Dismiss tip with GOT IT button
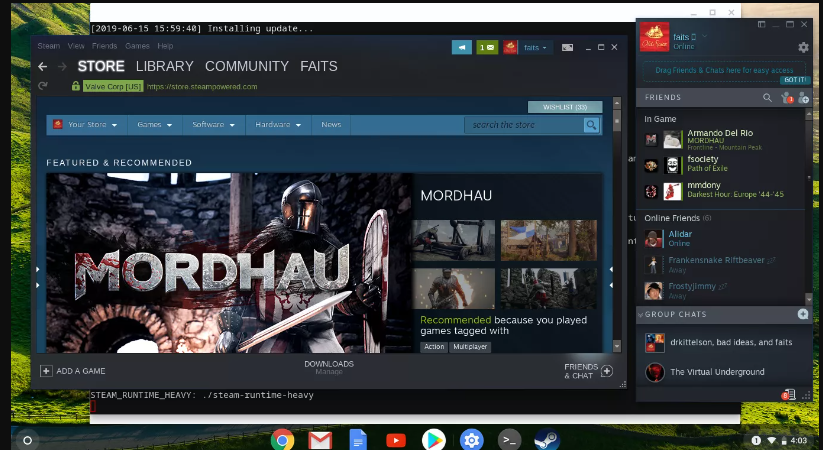The height and width of the screenshot is (450, 823). [795, 80]
